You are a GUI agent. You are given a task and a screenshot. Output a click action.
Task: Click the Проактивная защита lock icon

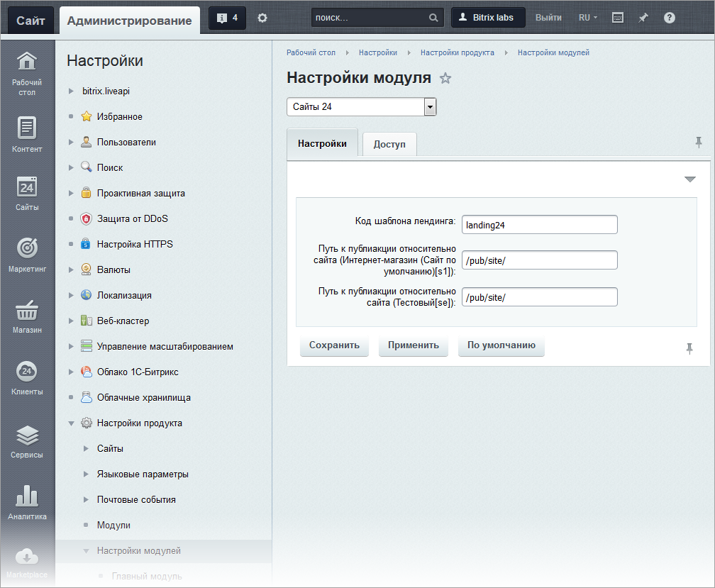pyautogui.click(x=87, y=193)
